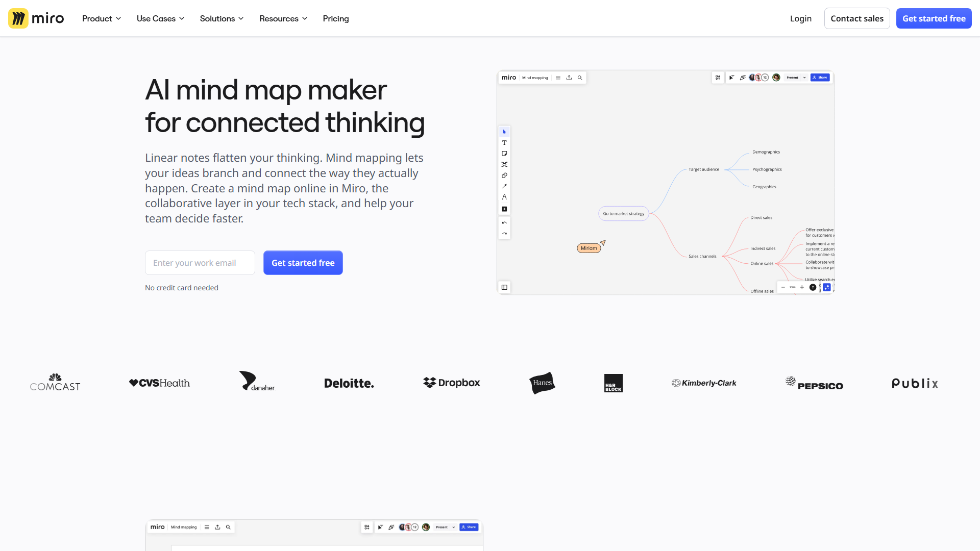Toggle the side panel icon in the hero board

point(504,287)
